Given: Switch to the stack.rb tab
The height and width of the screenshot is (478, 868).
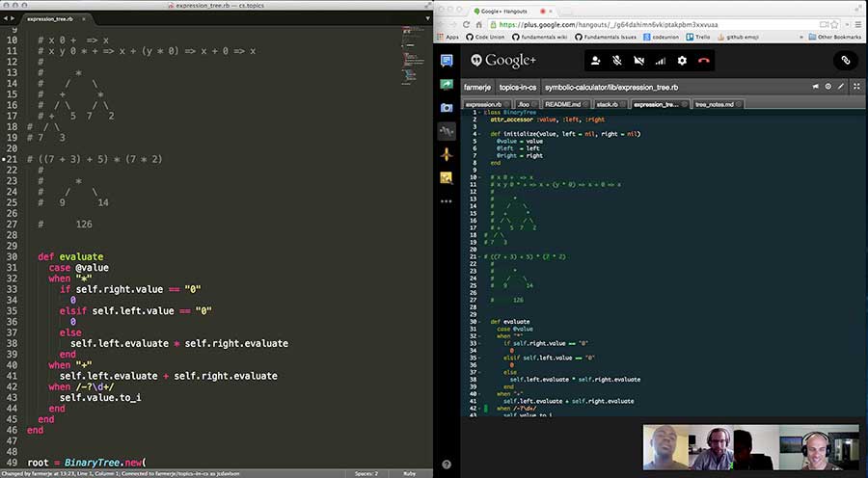Looking at the screenshot, I should pyautogui.click(x=607, y=103).
